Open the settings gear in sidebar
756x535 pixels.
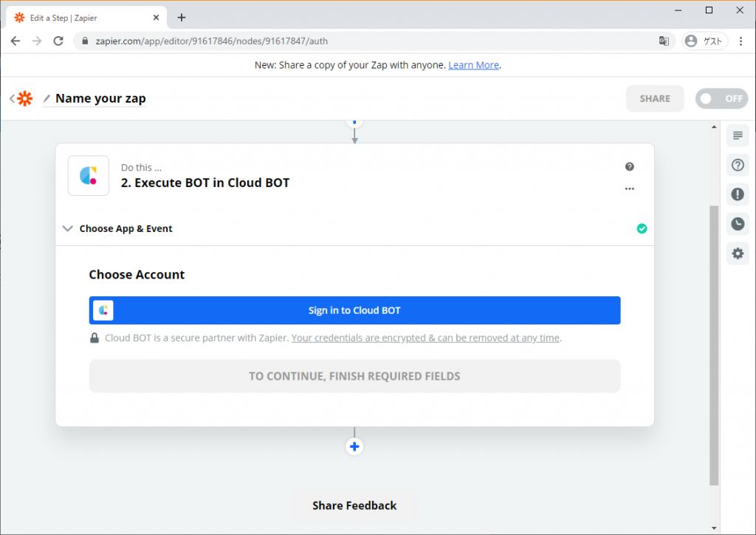pyautogui.click(x=738, y=253)
